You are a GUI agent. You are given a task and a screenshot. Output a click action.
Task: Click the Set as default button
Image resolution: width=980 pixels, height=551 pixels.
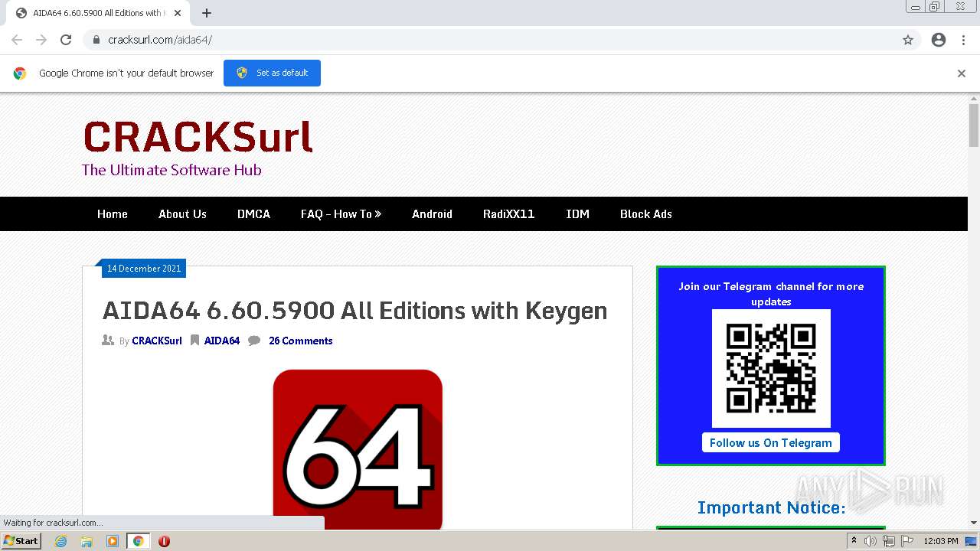click(272, 73)
